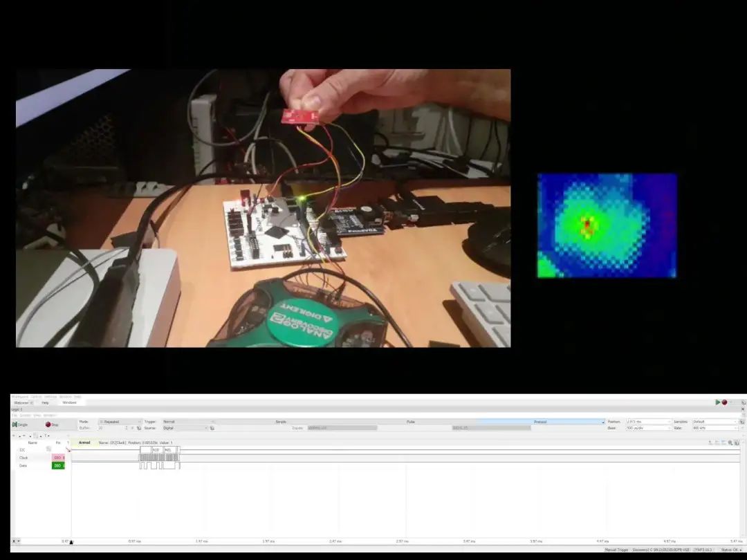Viewport: 747px width, 560px height.
Task: Click the Manual Trigger status bar button
Action: pos(616,550)
